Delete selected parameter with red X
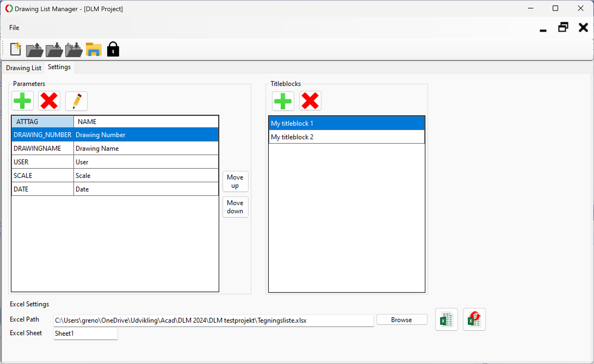594x364 pixels. 49,101
